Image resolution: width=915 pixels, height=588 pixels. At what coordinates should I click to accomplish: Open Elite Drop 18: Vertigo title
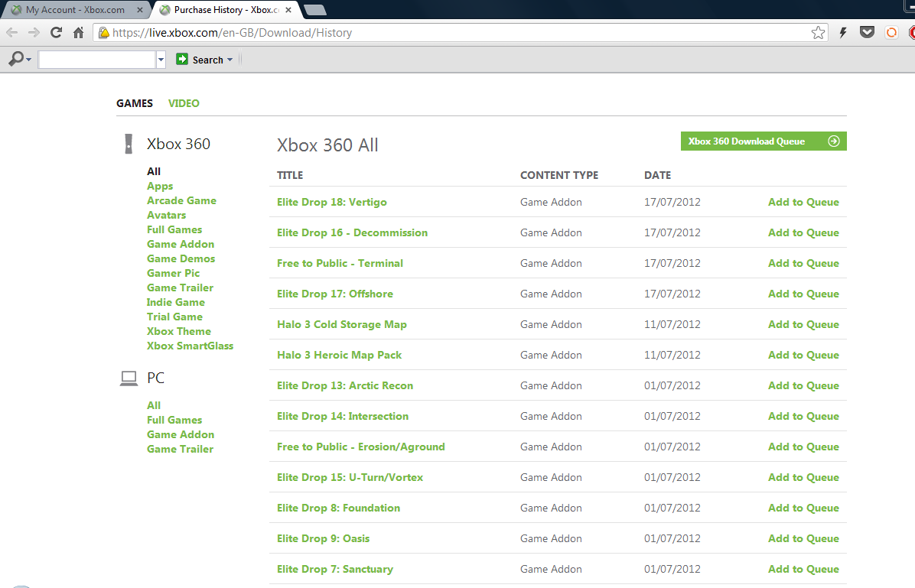[331, 202]
